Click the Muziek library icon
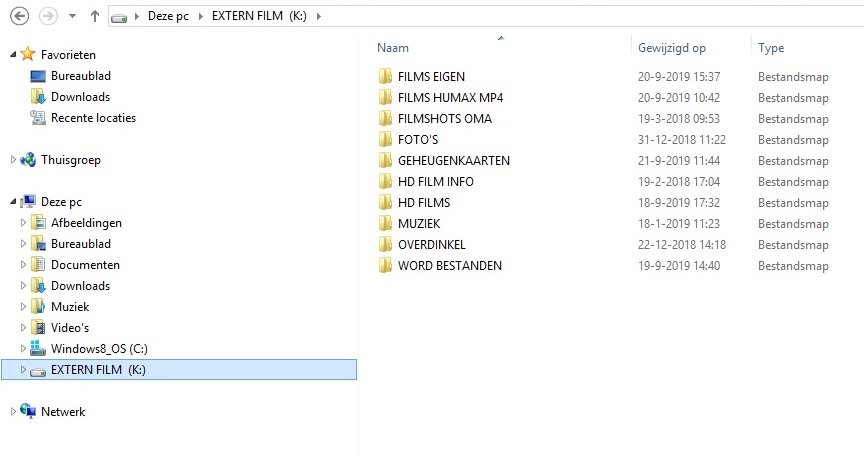The image size is (864, 456). click(38, 306)
